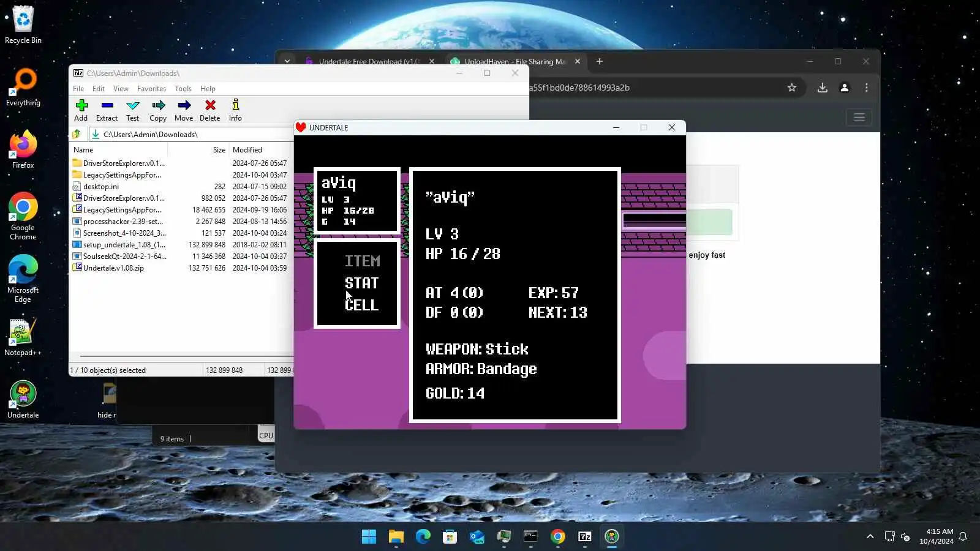
Task: Close the Undertale Free Download tab
Action: click(432, 61)
